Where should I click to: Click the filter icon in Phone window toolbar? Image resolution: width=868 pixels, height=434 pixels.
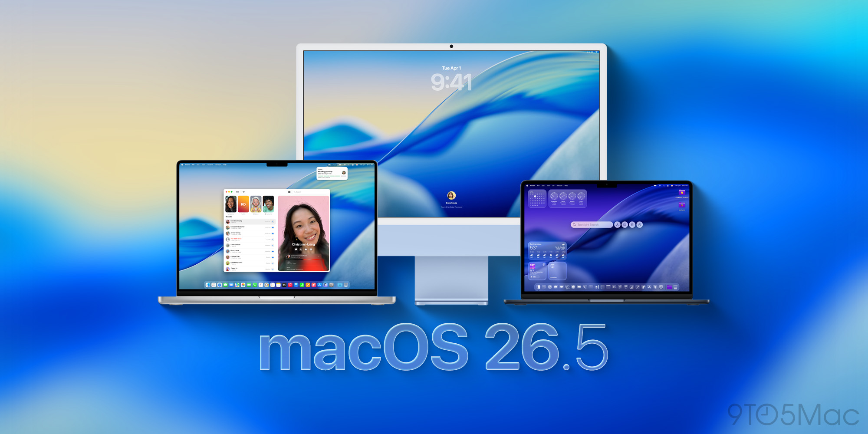click(243, 192)
